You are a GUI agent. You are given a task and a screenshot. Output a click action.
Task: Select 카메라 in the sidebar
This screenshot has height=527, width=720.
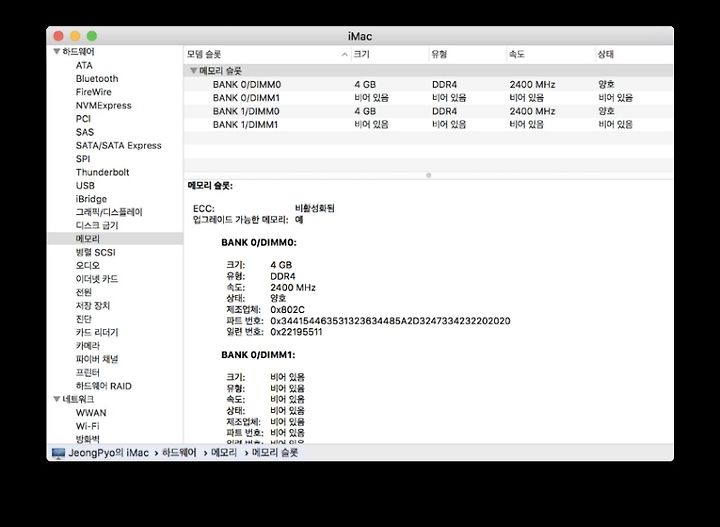(x=87, y=345)
